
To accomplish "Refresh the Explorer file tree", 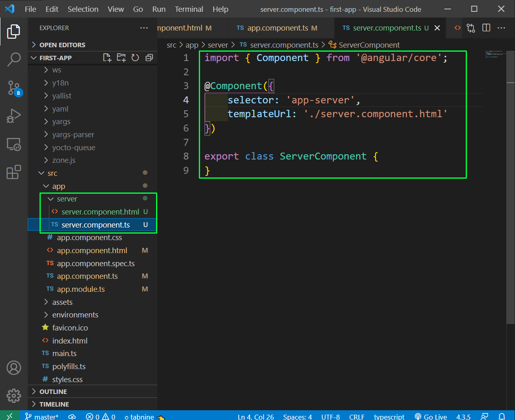I will pyautogui.click(x=135, y=58).
